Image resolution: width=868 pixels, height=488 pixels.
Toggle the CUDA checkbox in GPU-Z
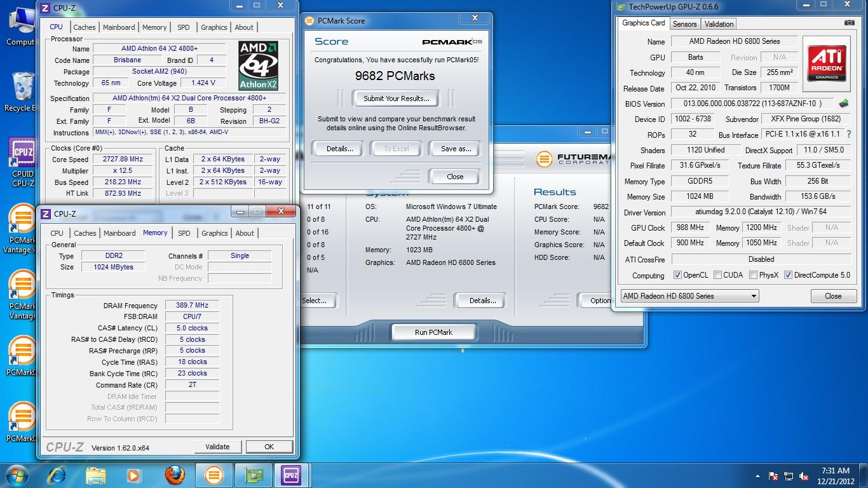pos(718,275)
